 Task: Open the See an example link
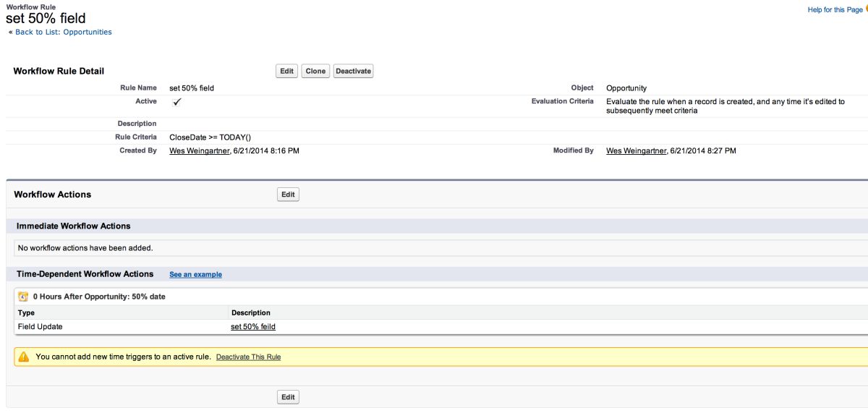tap(195, 275)
